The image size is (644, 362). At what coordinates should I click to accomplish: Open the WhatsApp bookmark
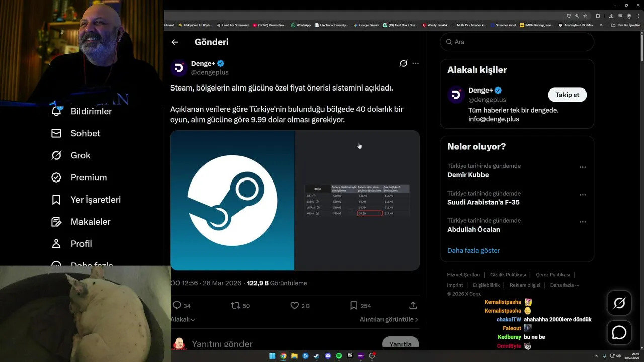pyautogui.click(x=301, y=25)
